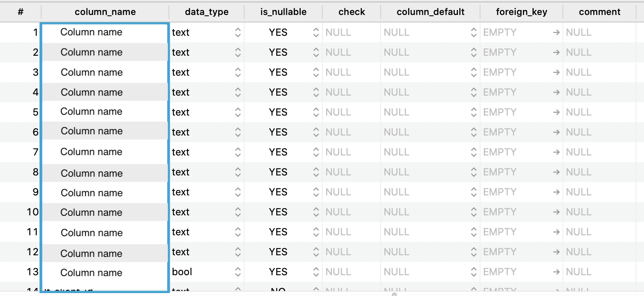Open foreign key arrow in row 5

pyautogui.click(x=556, y=112)
